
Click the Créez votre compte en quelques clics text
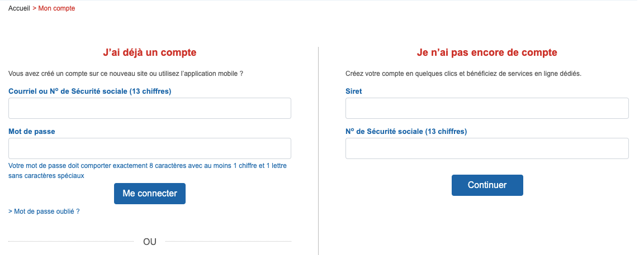coord(463,74)
